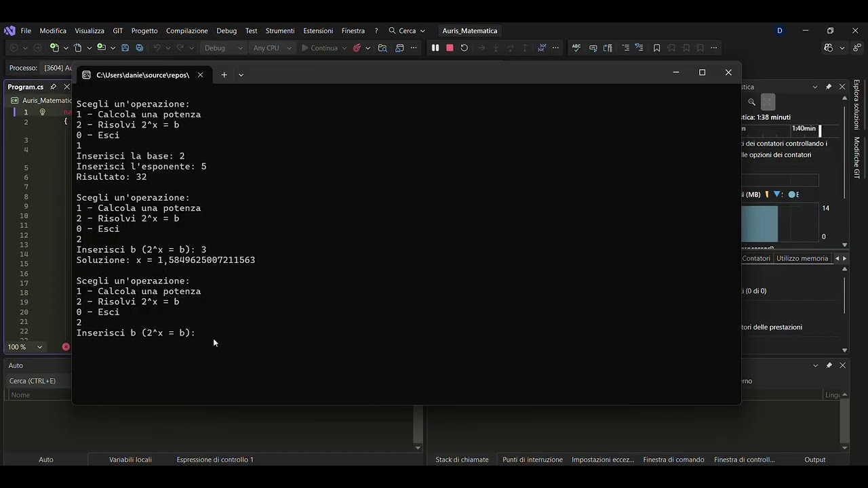
Task: Open Finestra di comando tab
Action: click(x=673, y=460)
